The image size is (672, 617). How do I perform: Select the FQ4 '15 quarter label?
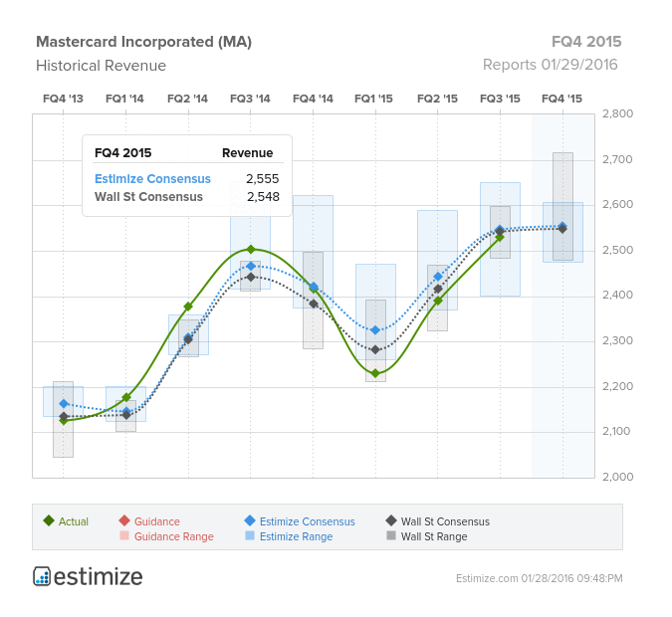(x=561, y=99)
